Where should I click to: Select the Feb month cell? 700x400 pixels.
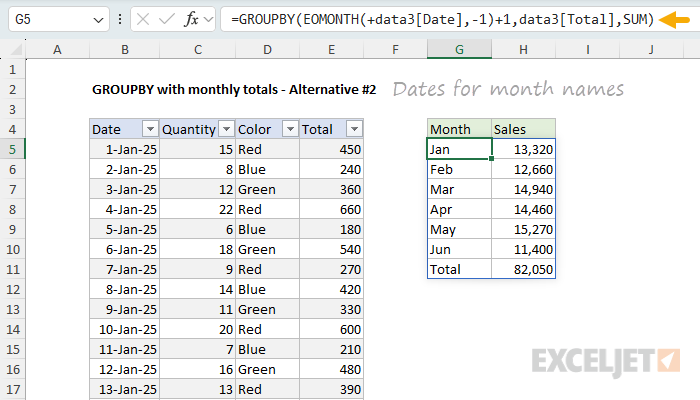pos(459,169)
